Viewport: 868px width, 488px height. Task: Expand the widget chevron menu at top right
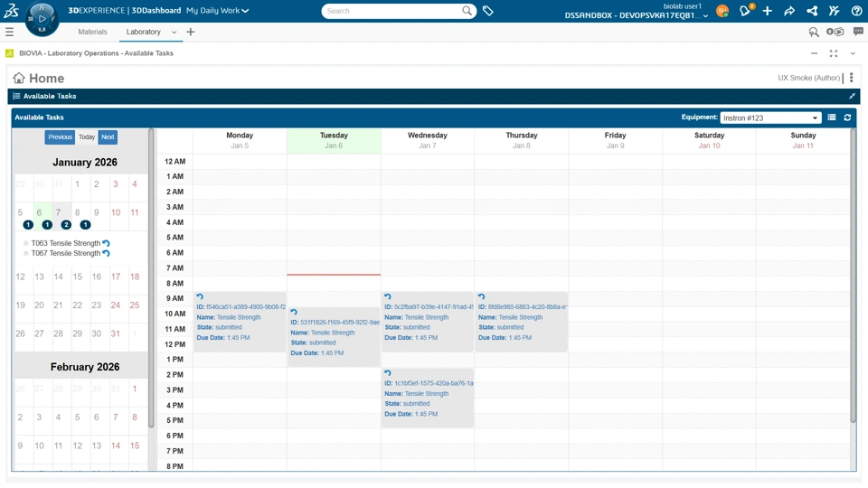click(853, 53)
